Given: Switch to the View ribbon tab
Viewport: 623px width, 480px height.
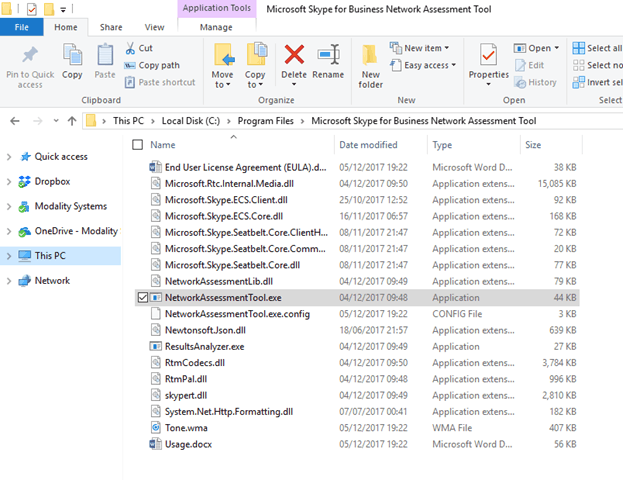Looking at the screenshot, I should pyautogui.click(x=154, y=27).
